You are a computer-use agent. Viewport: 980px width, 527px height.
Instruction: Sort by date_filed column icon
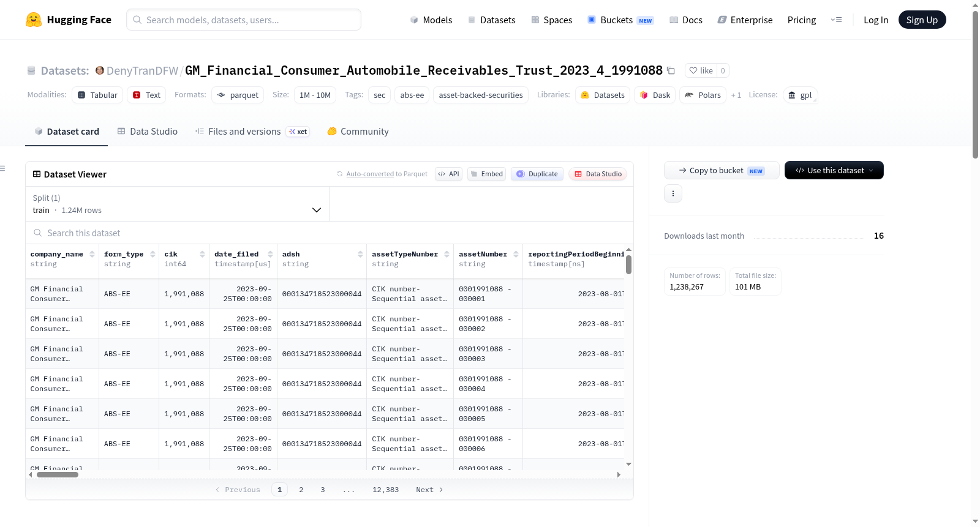click(270, 254)
